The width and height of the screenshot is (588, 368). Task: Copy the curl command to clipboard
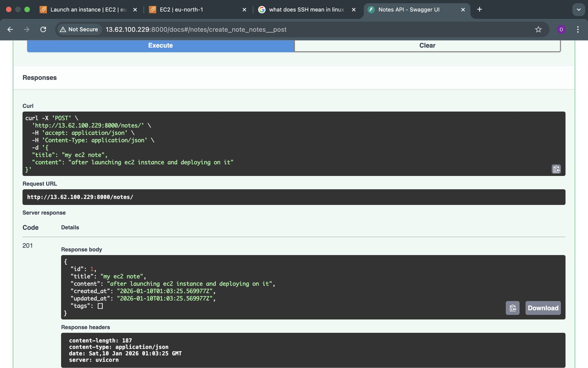[556, 169]
